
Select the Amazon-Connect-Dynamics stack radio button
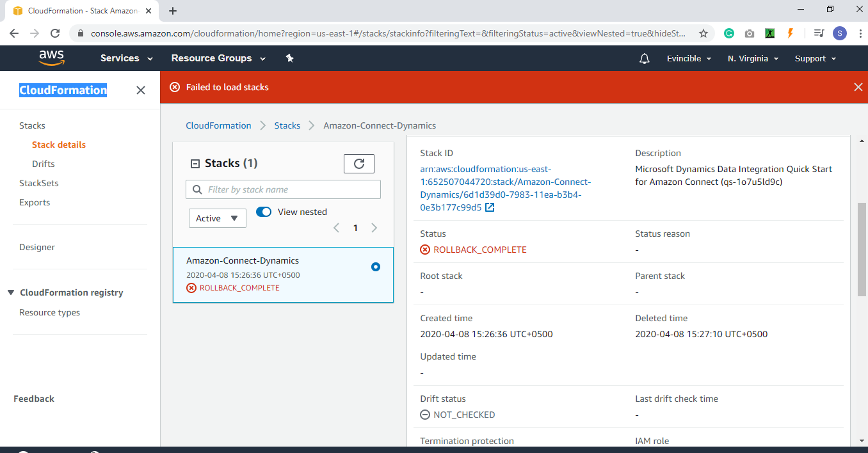tap(375, 267)
